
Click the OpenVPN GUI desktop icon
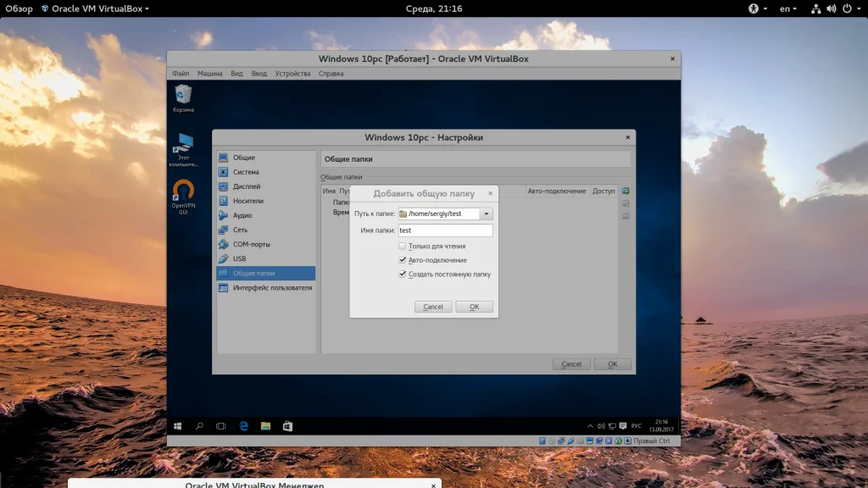coord(183,191)
